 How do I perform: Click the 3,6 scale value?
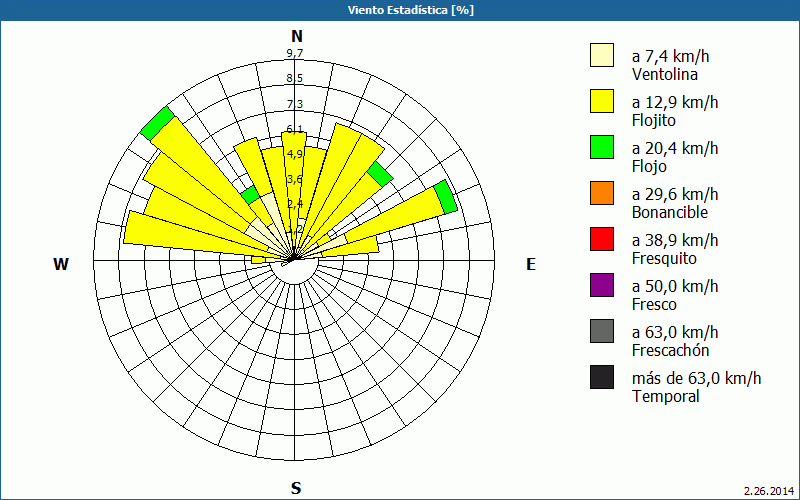tap(295, 180)
